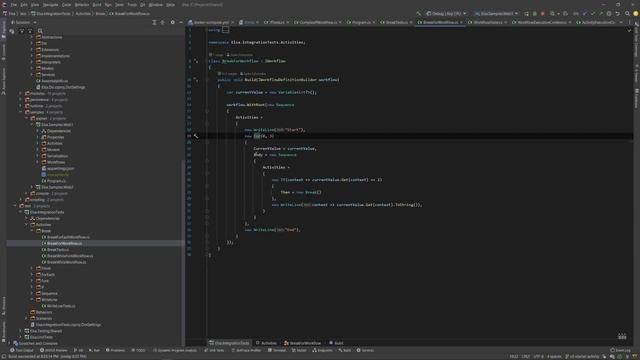640x360 pixels.
Task: Click BreakForWorkflow in the bottom breadcrumb
Action: point(302,343)
